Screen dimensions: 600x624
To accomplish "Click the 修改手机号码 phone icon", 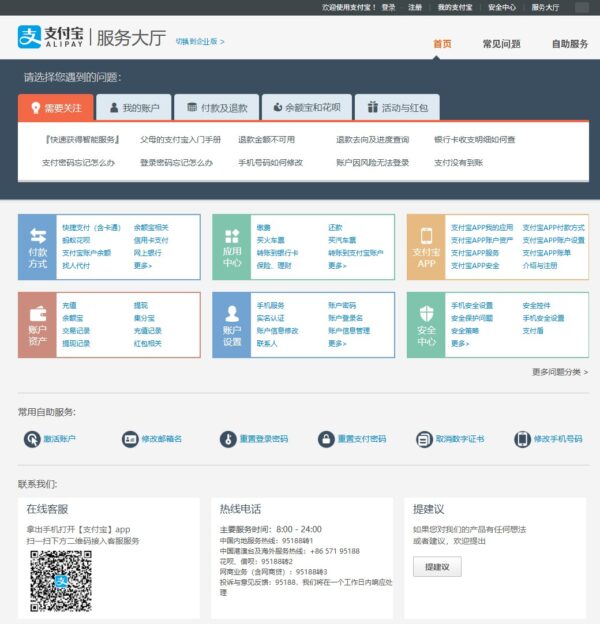I will (x=522, y=439).
